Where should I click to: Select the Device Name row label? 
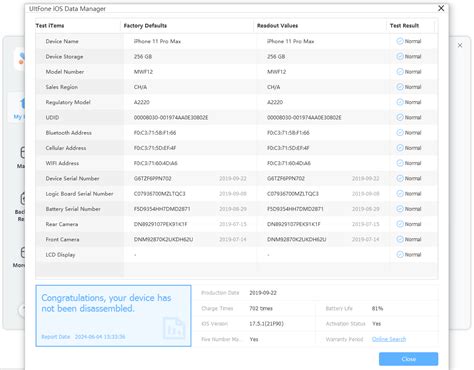[62, 41]
